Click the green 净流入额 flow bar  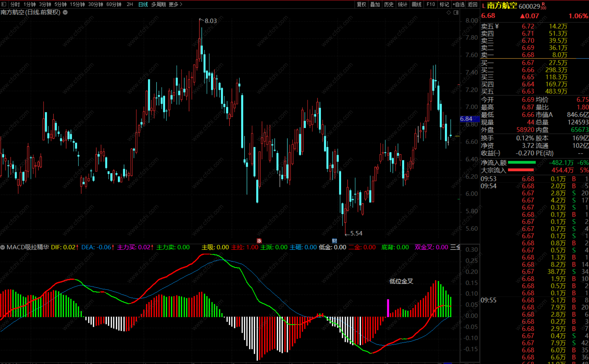click(522, 162)
